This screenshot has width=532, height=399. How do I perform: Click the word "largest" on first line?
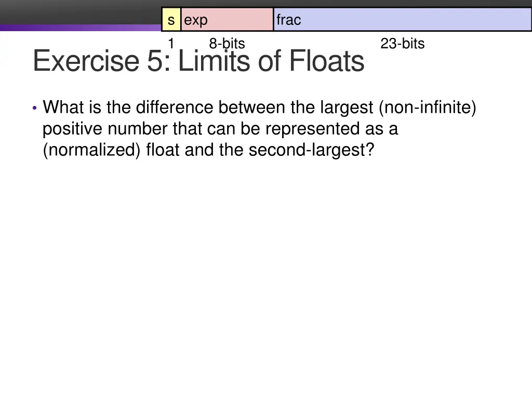[x=347, y=108]
